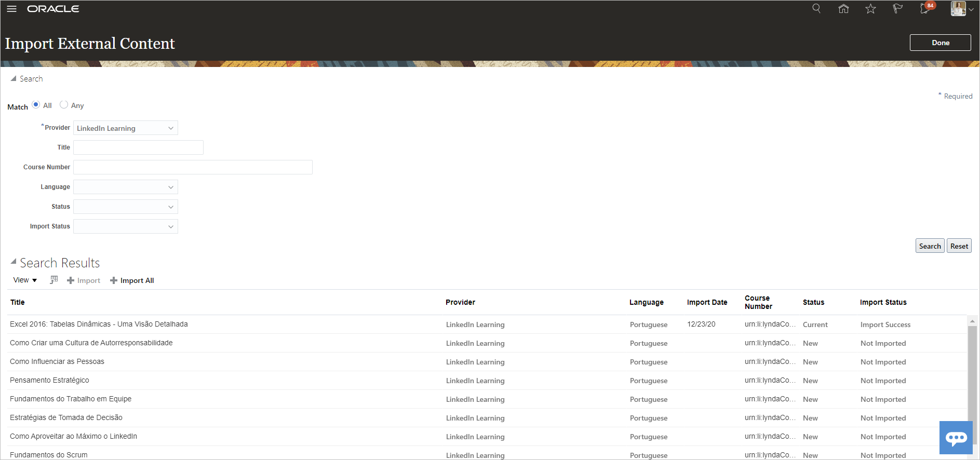Viewport: 980px width, 460px height.
Task: Select row Fundamentos do Trabalho em Equipe
Action: (x=487, y=399)
